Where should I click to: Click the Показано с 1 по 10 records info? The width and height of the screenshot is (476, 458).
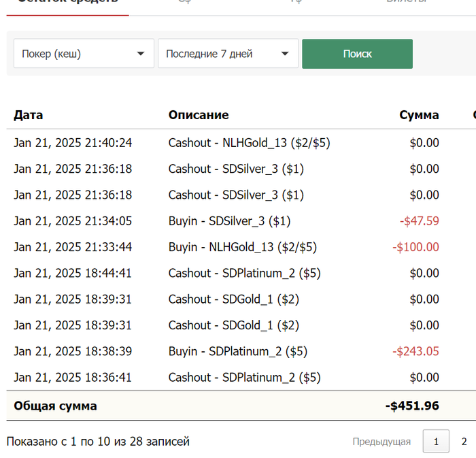98,442
